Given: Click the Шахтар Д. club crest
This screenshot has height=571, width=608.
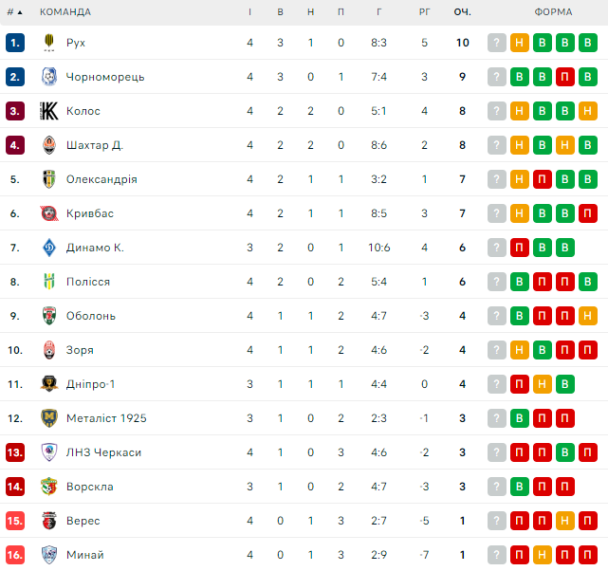Looking at the screenshot, I should click(49, 145).
